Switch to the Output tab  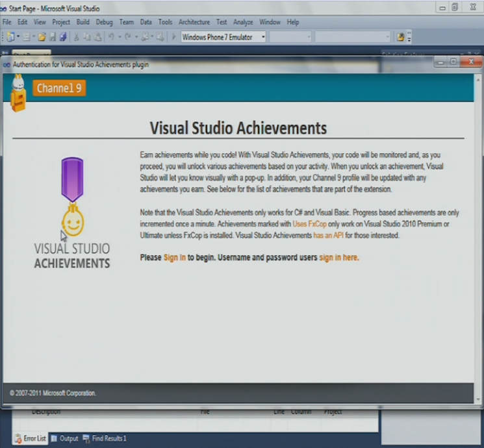pyautogui.click(x=64, y=438)
